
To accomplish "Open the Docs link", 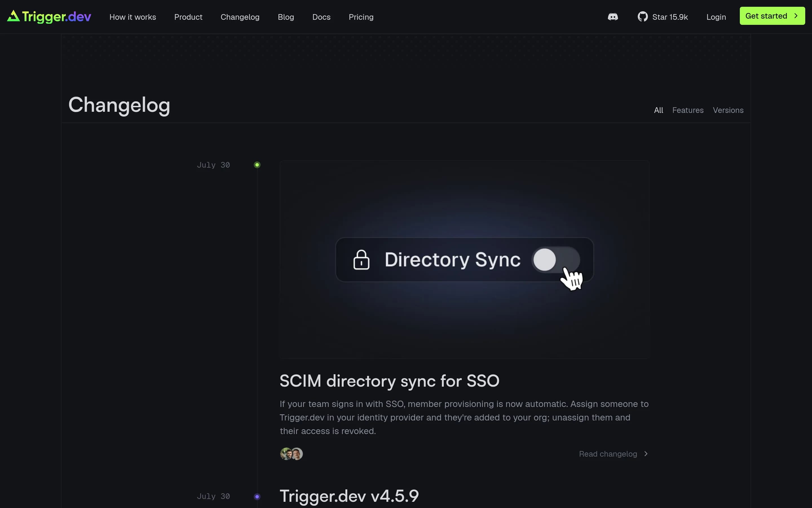I will (x=321, y=17).
